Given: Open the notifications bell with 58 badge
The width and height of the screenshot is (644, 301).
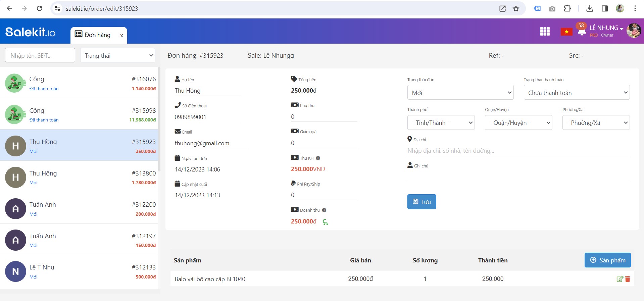Looking at the screenshot, I should click(x=582, y=31).
